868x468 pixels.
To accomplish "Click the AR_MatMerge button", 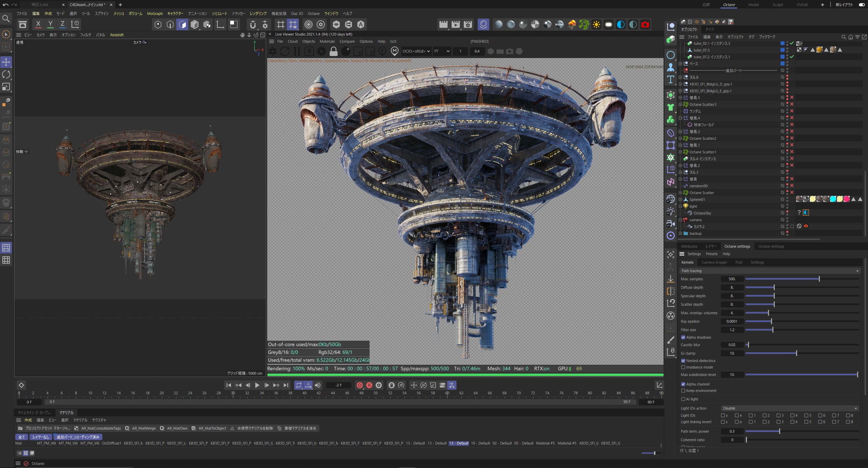I will 144,428.
